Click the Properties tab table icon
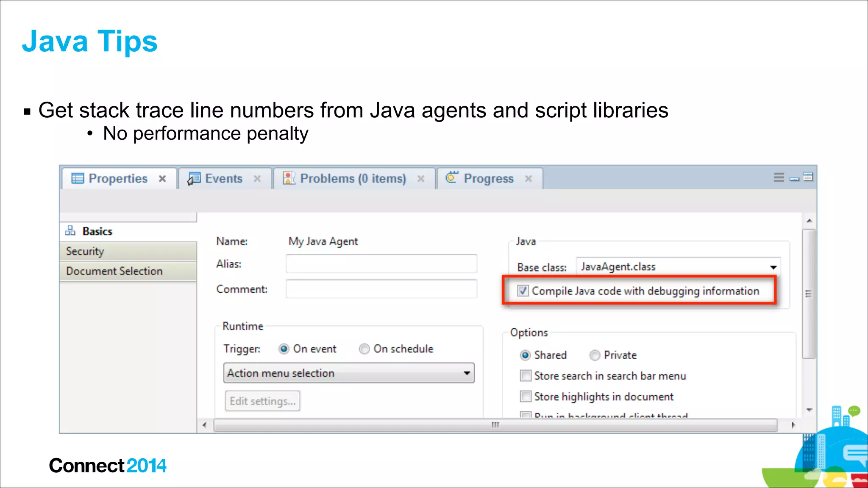 (x=78, y=178)
